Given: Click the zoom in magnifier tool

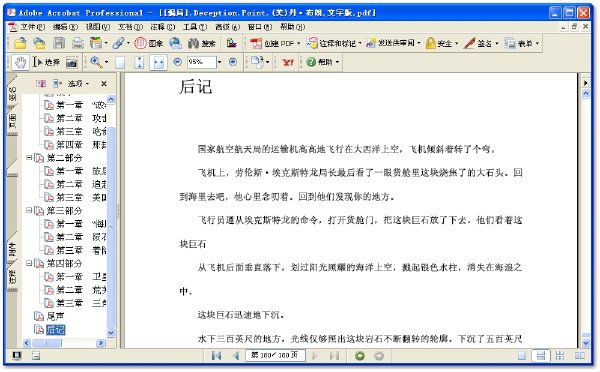Looking at the screenshot, I should pos(96,62).
